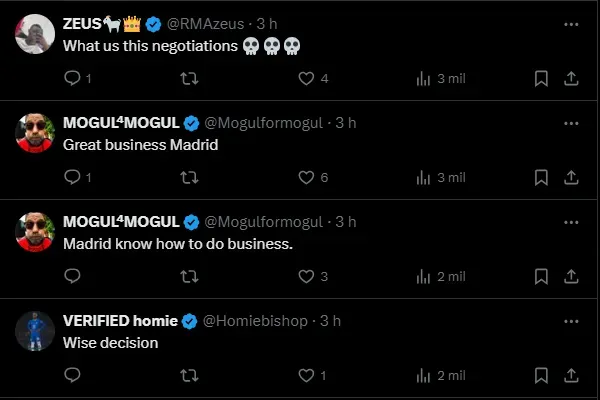Reply to the "Wise decision" tweet
Image resolution: width=600 pixels, height=400 pixels.
(72, 375)
